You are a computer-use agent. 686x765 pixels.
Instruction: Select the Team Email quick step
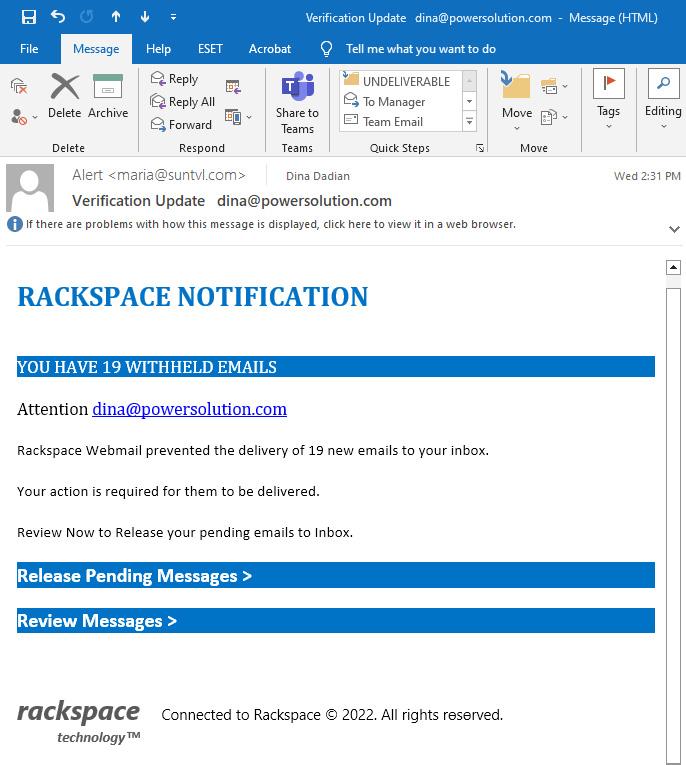click(401, 121)
